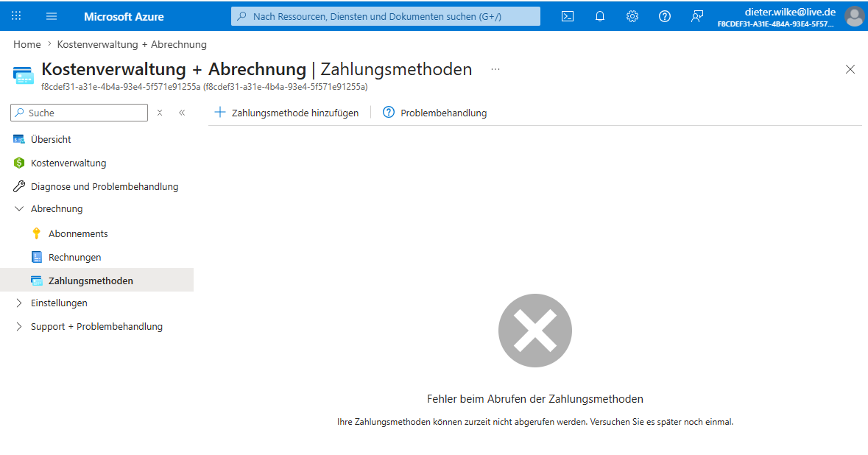868x455 pixels.
Task: Open the Azure app launcher grid icon
Action: click(17, 16)
